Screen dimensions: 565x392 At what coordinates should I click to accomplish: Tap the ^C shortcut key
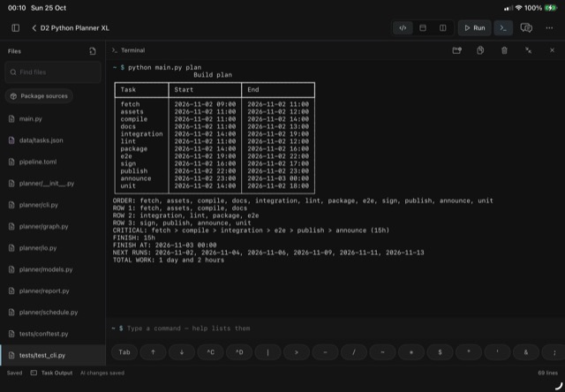(x=210, y=352)
